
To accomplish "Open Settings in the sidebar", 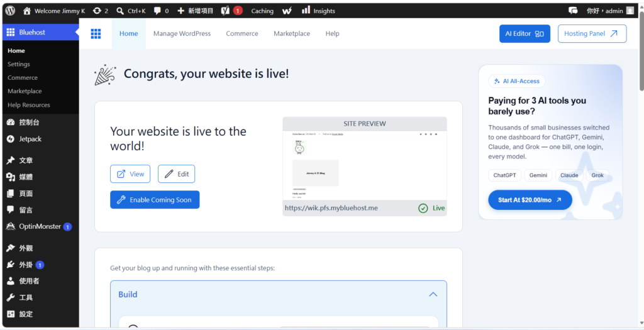I will (19, 64).
